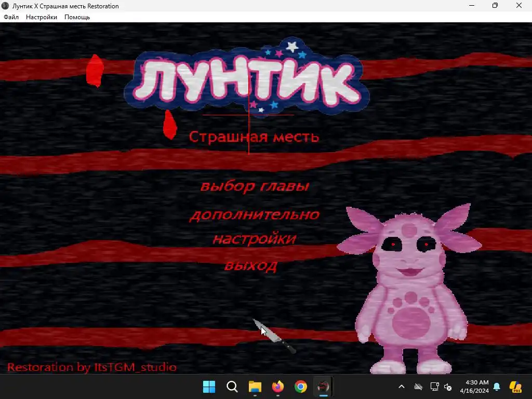Screen dimensions: 532x399
Task: Click the Страшная месть subtitle text
Action: point(254,137)
